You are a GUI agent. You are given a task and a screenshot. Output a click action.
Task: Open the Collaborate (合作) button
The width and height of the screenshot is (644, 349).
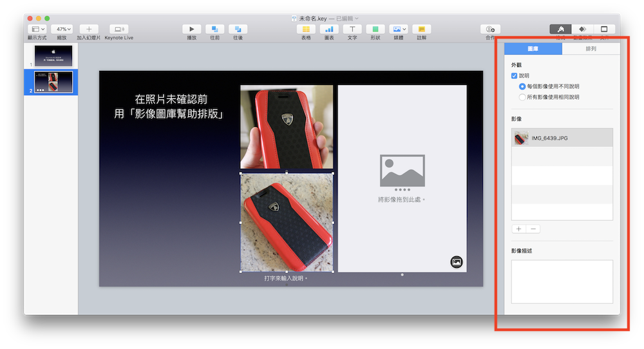[x=490, y=29]
